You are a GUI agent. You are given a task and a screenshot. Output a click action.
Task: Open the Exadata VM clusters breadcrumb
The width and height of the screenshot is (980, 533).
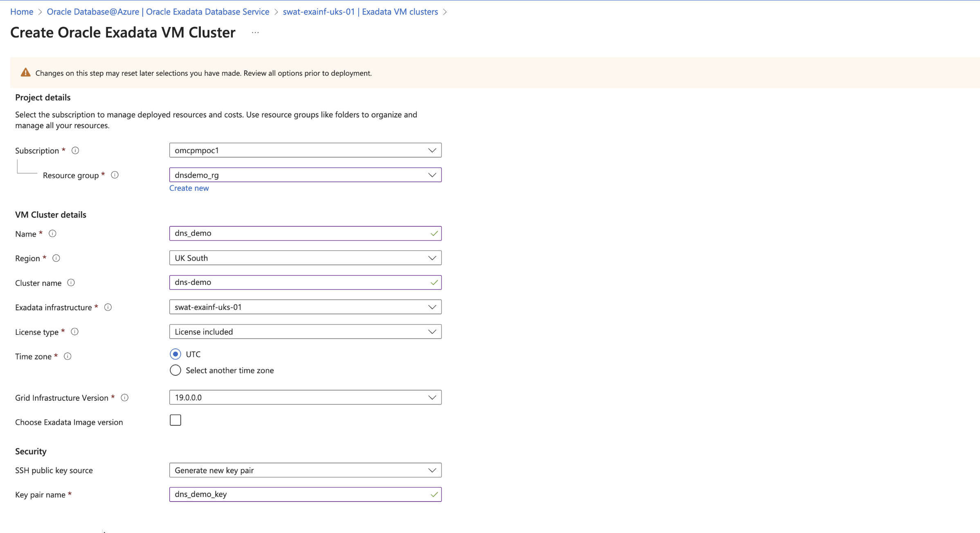pyautogui.click(x=360, y=11)
